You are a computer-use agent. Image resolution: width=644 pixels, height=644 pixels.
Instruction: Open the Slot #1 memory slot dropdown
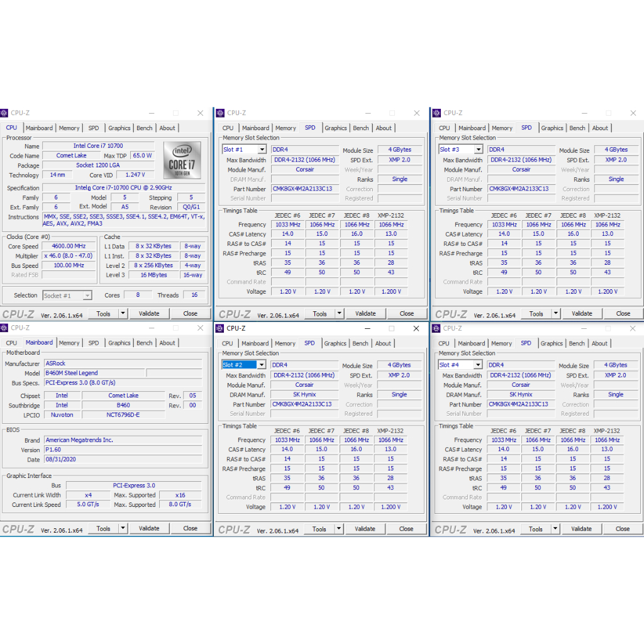[261, 150]
